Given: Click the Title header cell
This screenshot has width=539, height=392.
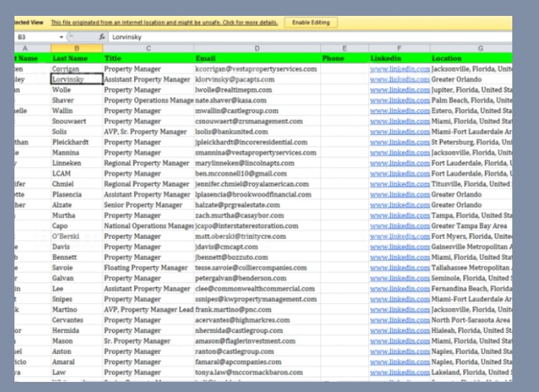Looking at the screenshot, I should [x=148, y=58].
